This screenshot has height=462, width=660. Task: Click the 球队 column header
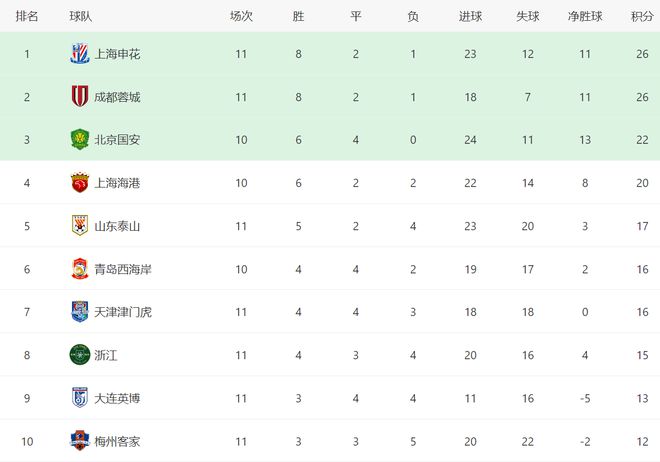pyautogui.click(x=82, y=16)
